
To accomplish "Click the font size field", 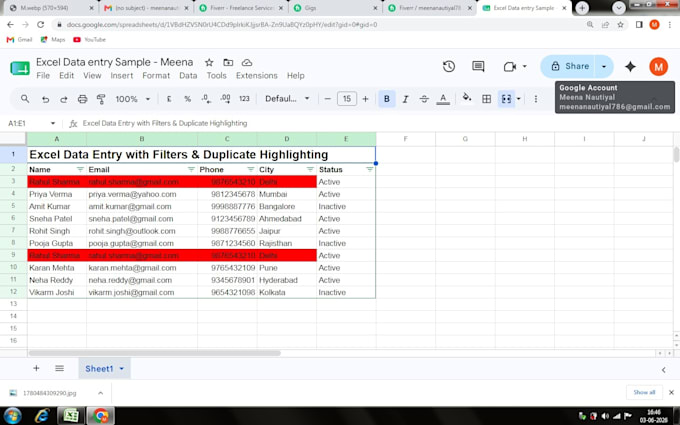I will (x=347, y=99).
